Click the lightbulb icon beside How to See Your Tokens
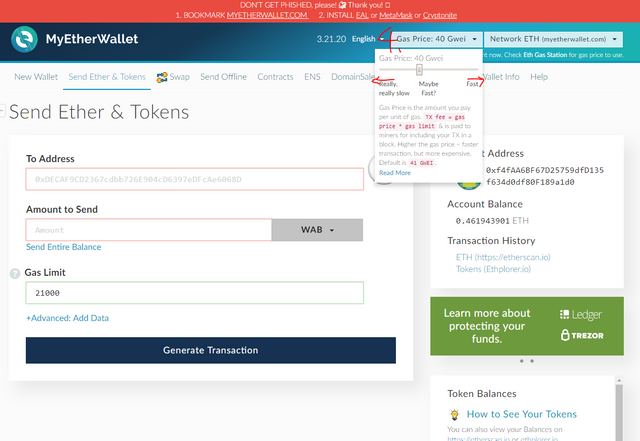This screenshot has height=441, width=640. (x=454, y=414)
